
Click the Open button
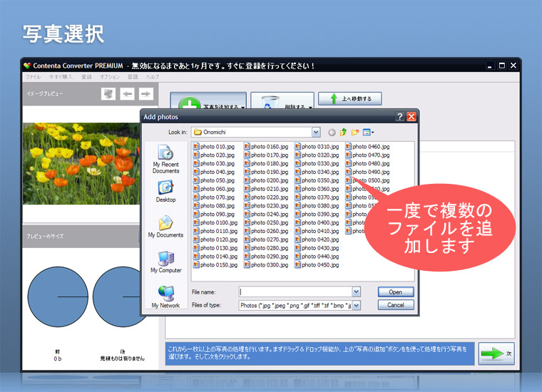(x=396, y=292)
